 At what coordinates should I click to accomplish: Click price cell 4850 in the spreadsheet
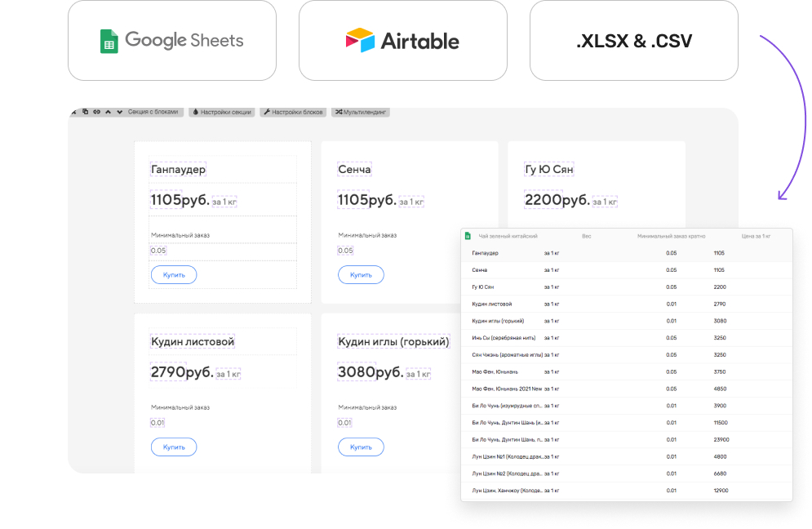tap(720, 389)
